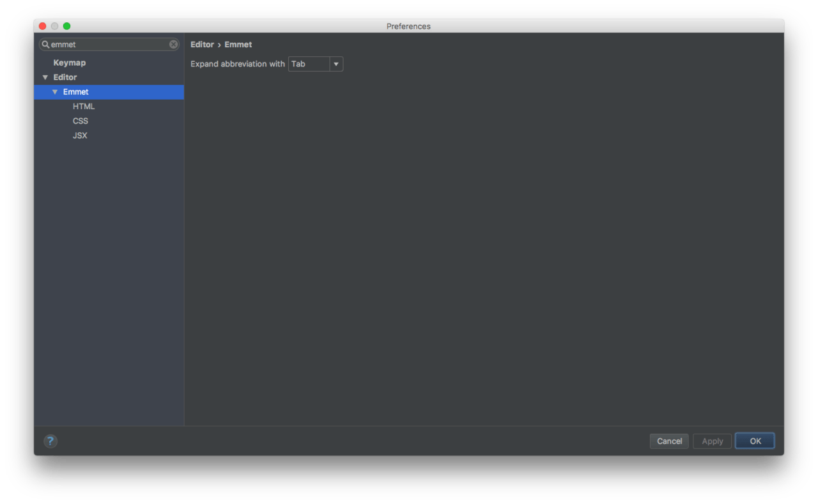Screen dimensions: 818x504
Task: Collapse the Emmet node disclosure triangle
Action: (x=55, y=91)
